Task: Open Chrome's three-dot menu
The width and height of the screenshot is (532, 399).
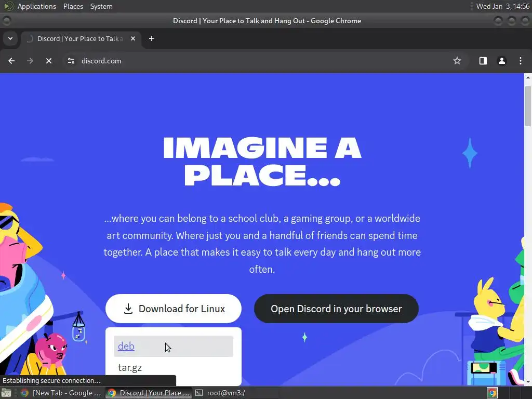Action: click(521, 61)
